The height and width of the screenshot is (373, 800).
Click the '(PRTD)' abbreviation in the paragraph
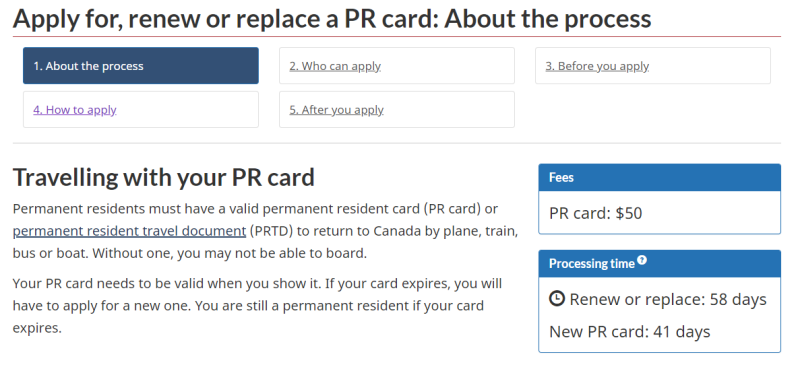click(270, 231)
